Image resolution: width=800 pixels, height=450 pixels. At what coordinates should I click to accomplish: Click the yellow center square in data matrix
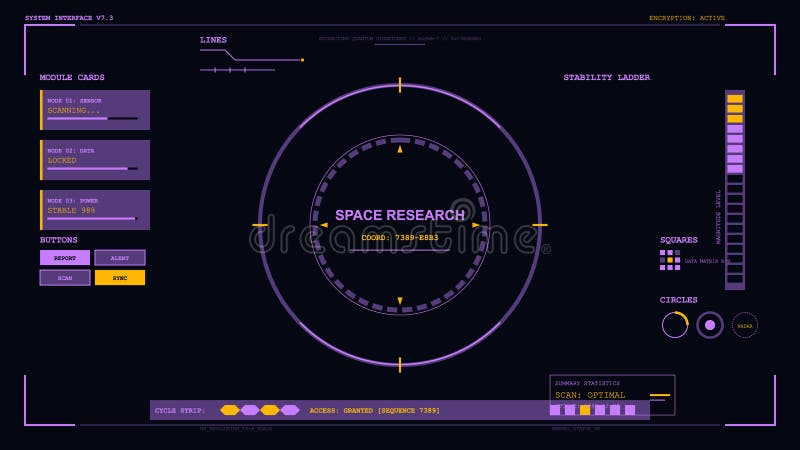pos(670,260)
